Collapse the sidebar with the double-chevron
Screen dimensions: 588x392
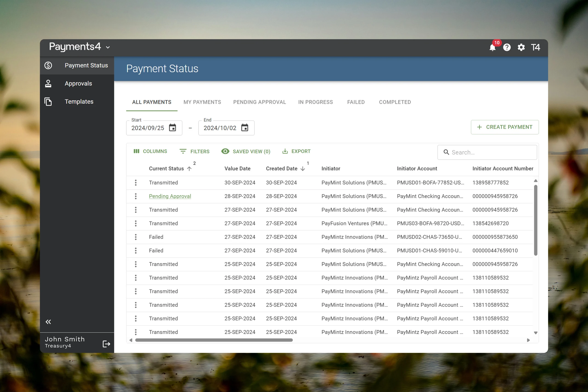(48, 322)
